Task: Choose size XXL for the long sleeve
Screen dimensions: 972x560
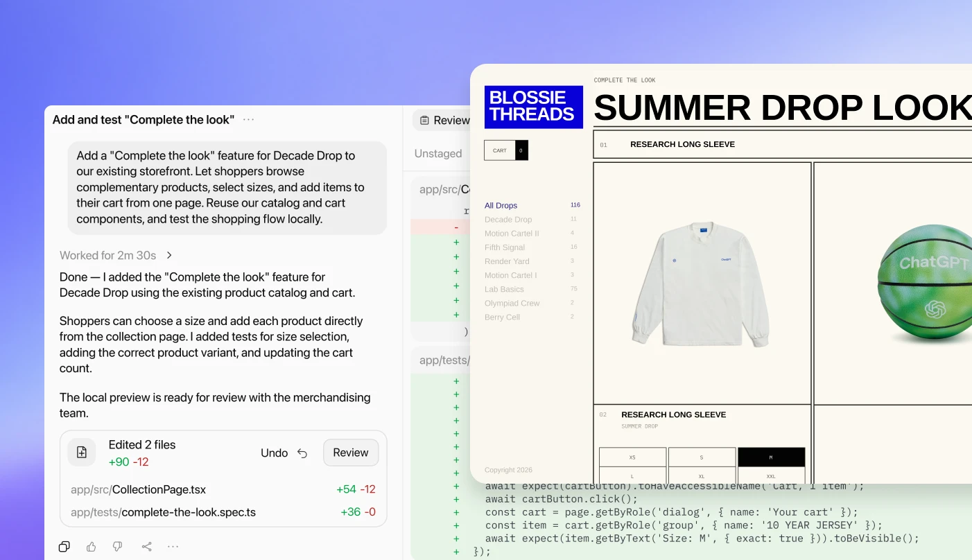Action: pos(771,477)
